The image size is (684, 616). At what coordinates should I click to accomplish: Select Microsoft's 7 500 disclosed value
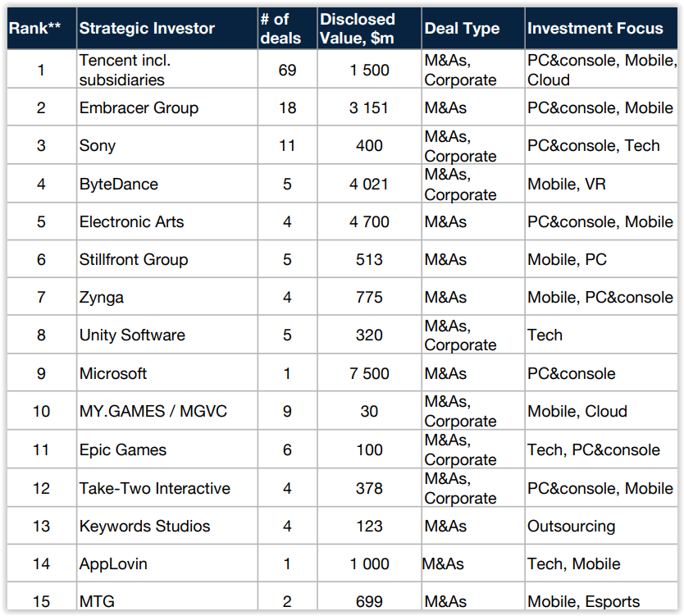(369, 373)
